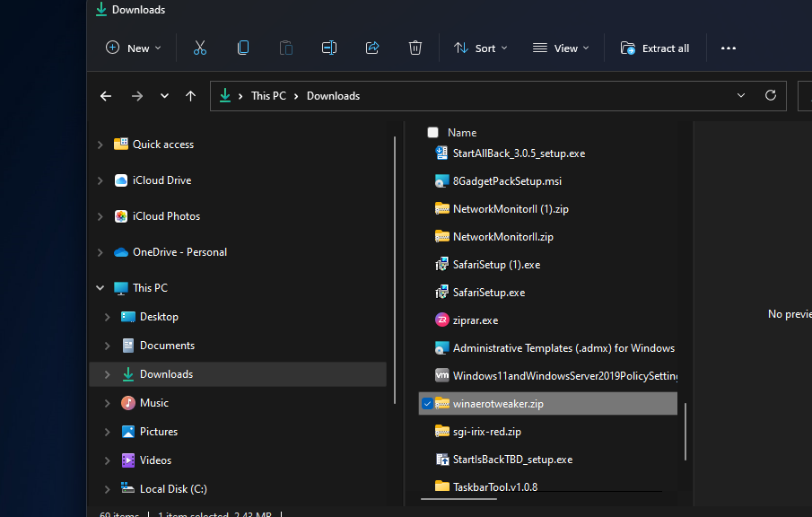Click the New button

[134, 48]
